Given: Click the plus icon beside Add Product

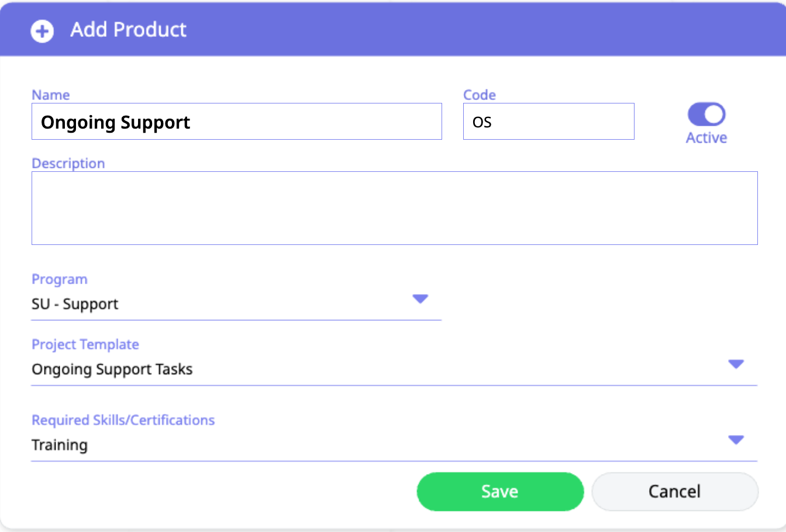Looking at the screenshot, I should click(42, 30).
